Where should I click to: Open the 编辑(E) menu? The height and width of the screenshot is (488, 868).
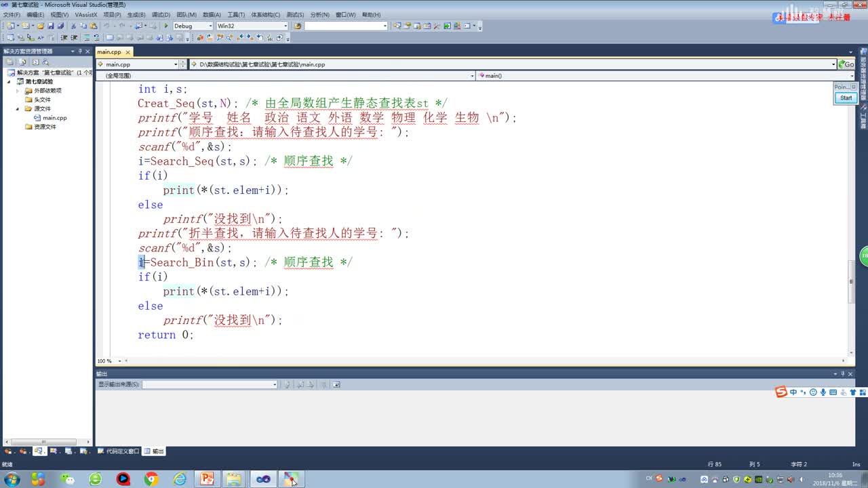pos(35,14)
